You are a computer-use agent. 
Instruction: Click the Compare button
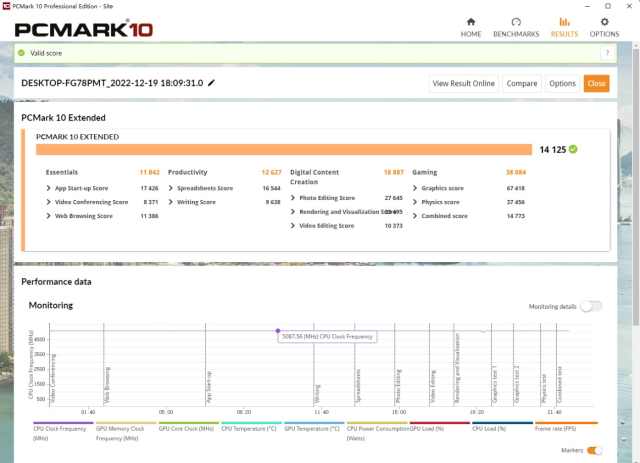(x=522, y=83)
